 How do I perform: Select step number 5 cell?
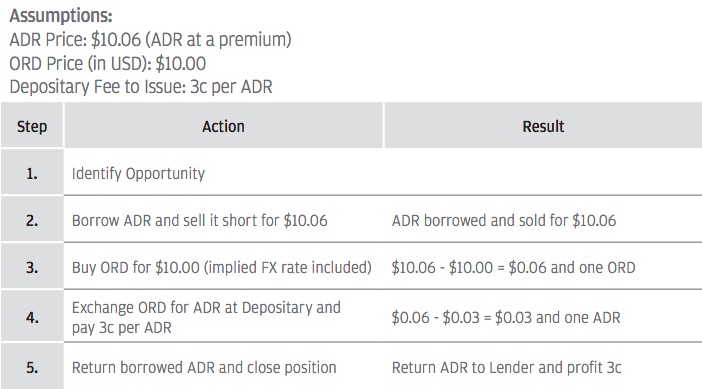[32, 367]
